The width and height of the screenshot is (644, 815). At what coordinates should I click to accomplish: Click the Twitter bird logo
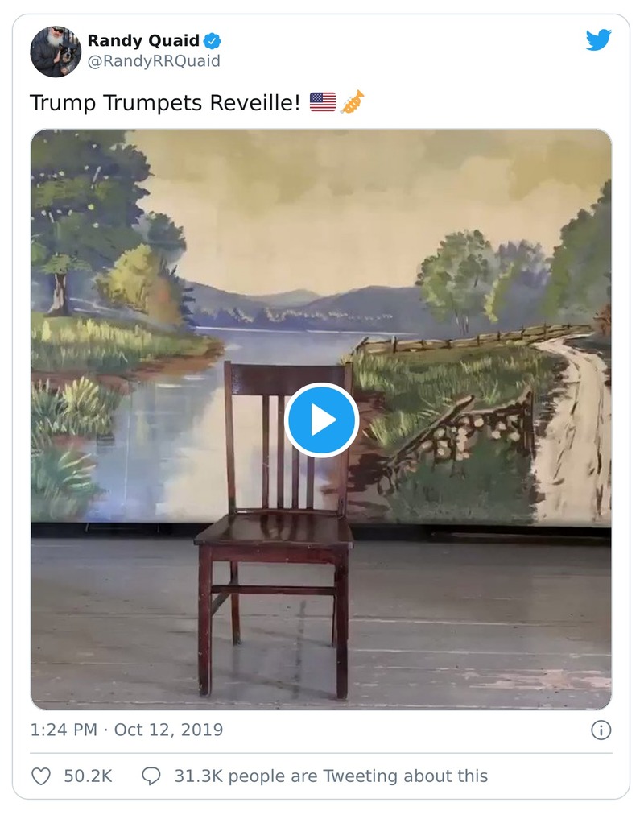pos(599,41)
